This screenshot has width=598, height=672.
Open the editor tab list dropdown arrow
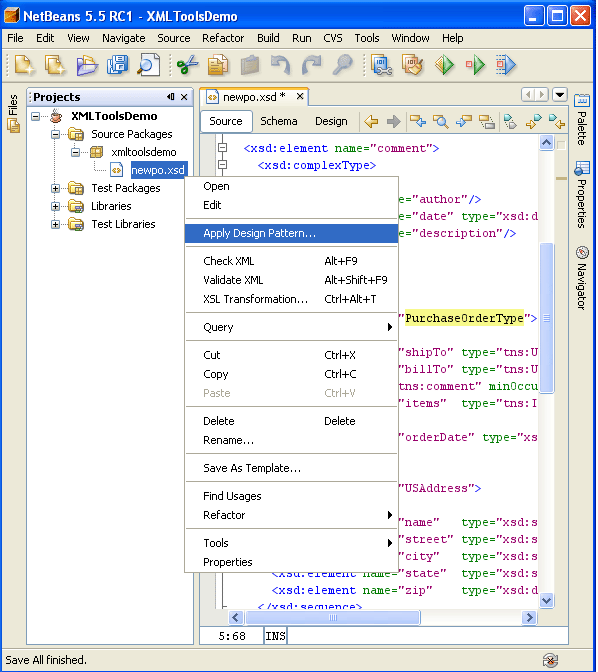(560, 94)
